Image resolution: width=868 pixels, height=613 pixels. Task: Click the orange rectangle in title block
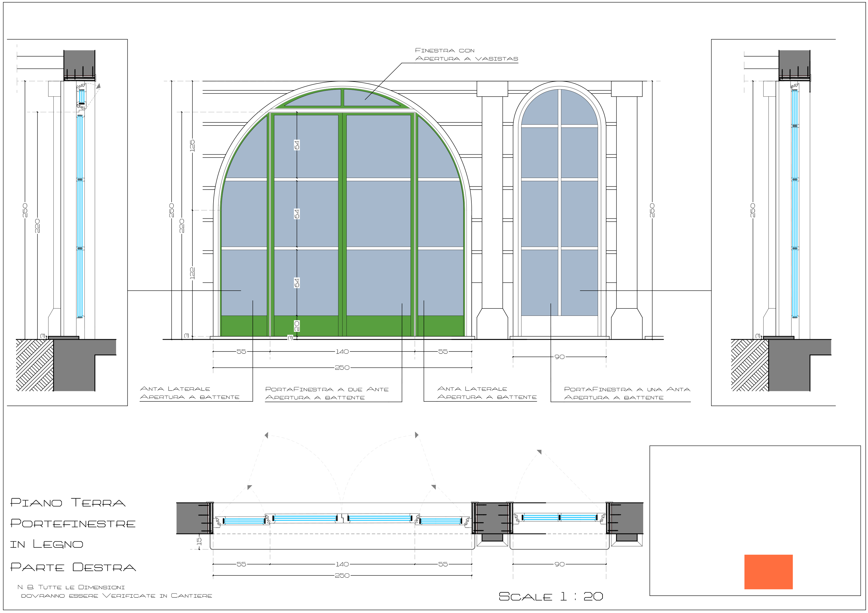(768, 572)
